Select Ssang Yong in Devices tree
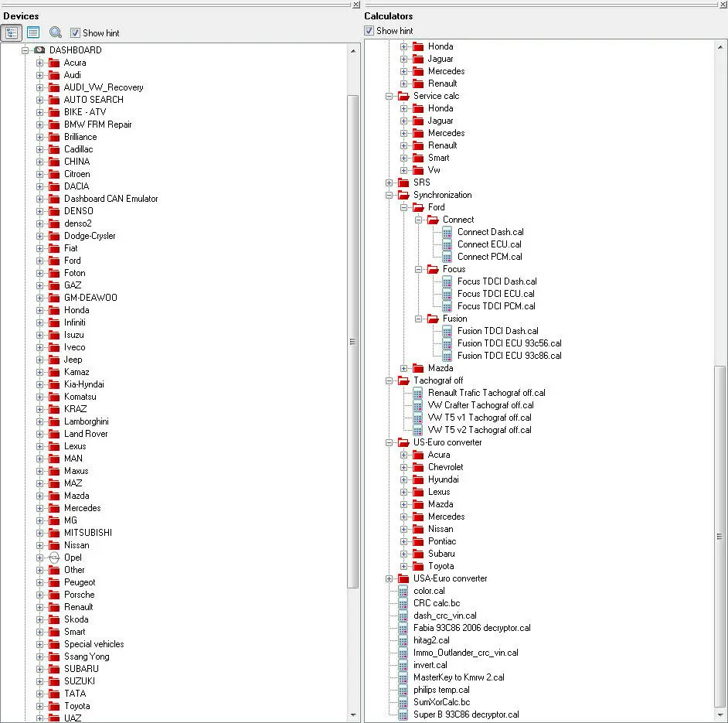Viewport: 728px width, 723px height. (x=87, y=656)
